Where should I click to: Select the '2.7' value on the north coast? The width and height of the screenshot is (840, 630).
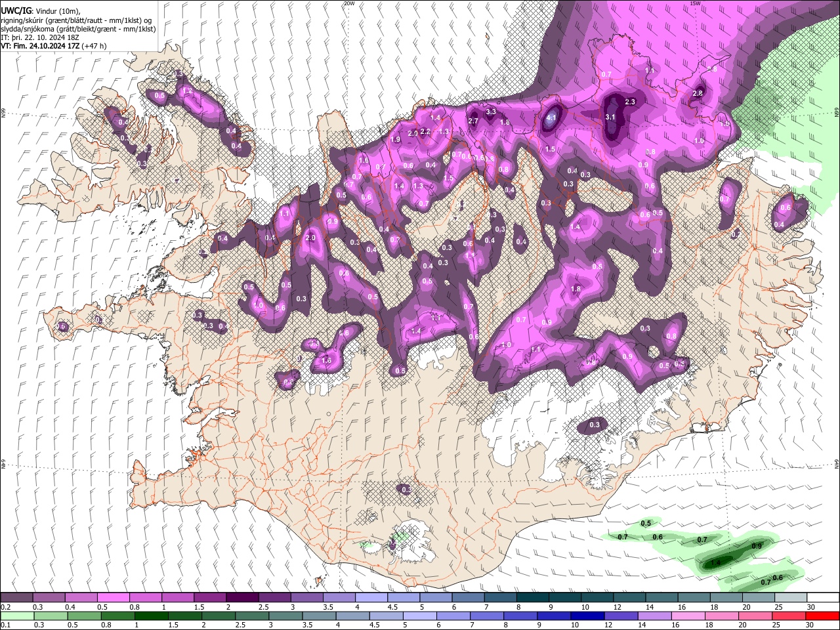pyautogui.click(x=473, y=121)
